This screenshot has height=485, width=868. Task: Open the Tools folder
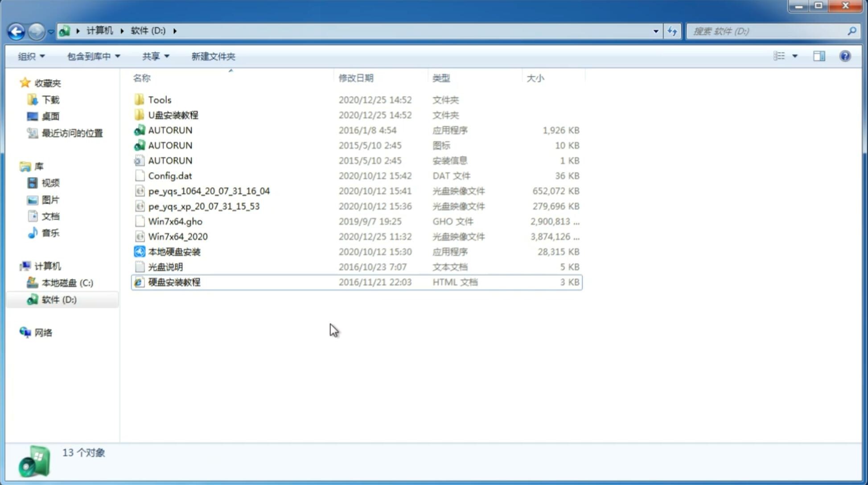tap(159, 99)
